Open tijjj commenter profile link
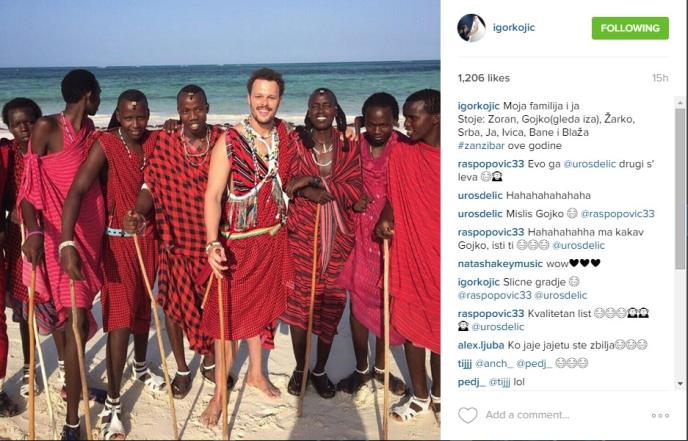Viewport: 688px width, 441px height. click(x=464, y=363)
